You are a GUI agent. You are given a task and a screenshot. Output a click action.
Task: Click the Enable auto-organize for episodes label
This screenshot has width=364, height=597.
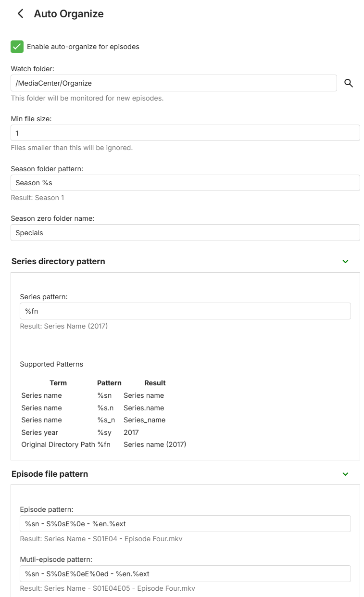(x=83, y=47)
